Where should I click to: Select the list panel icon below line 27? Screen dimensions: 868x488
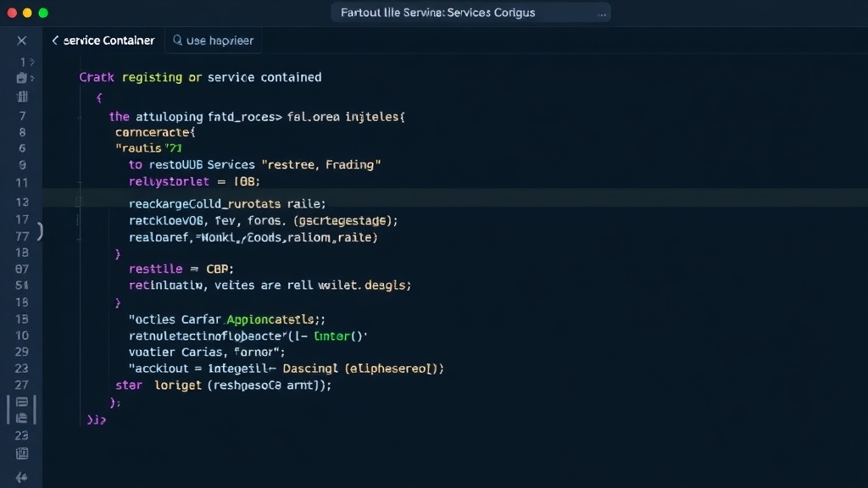tap(21, 402)
